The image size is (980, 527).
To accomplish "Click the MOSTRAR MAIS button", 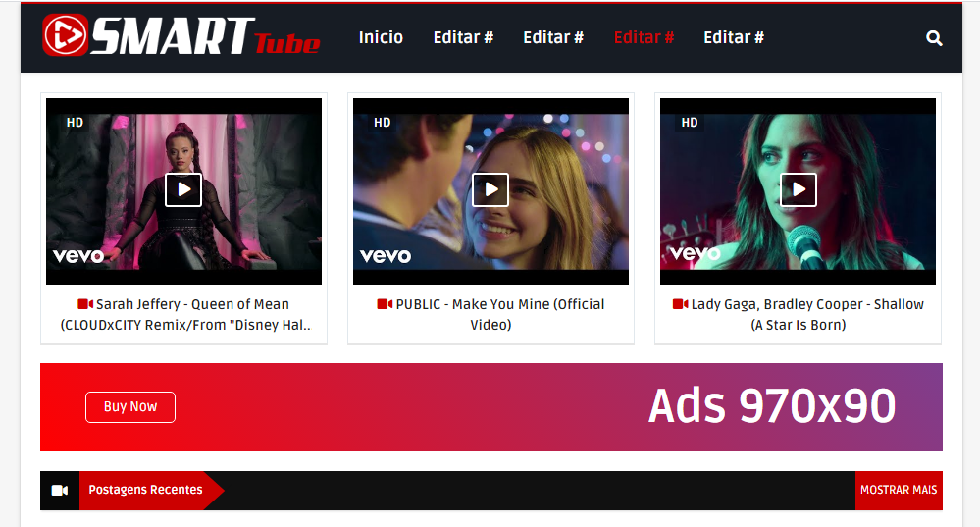I will pyautogui.click(x=899, y=490).
